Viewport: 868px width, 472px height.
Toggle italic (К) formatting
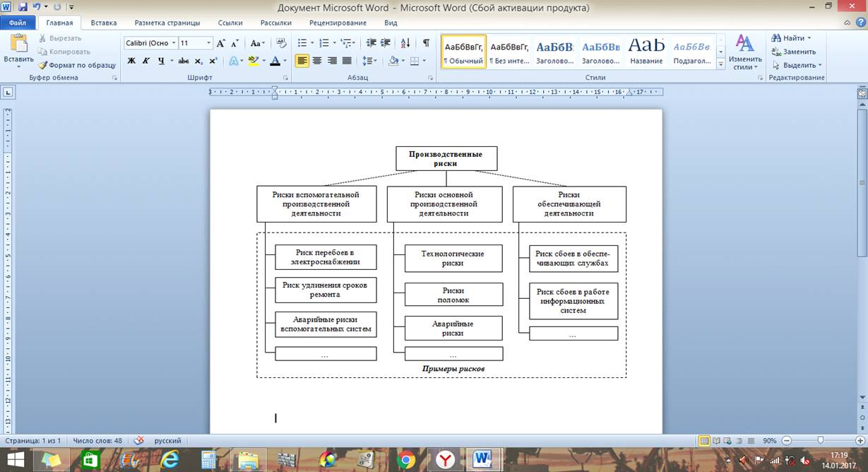(x=146, y=61)
